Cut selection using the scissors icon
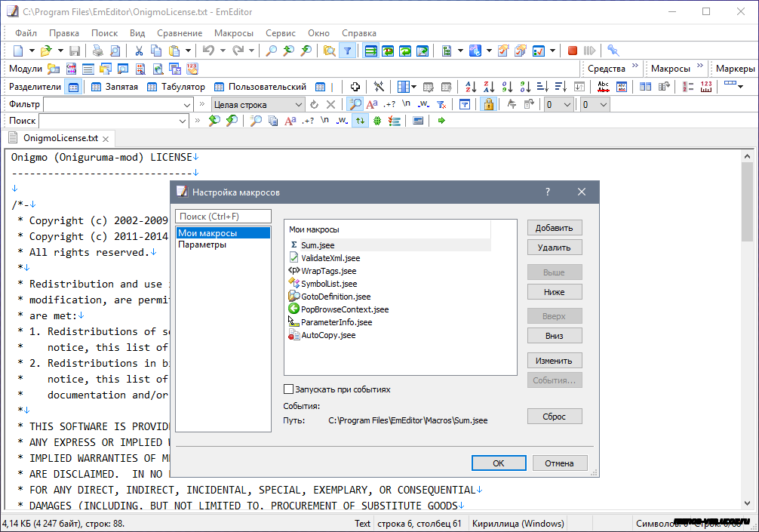Image resolution: width=759 pixels, height=532 pixels. click(x=139, y=51)
